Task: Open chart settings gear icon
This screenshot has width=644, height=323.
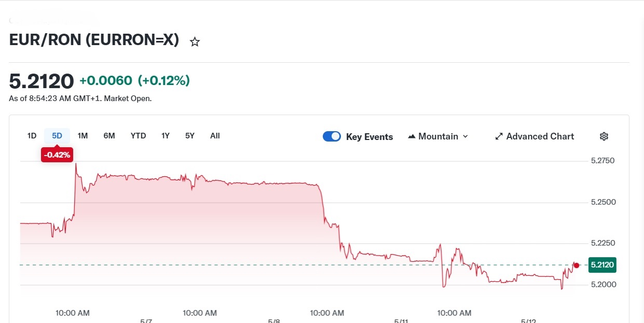Action: 604,136
